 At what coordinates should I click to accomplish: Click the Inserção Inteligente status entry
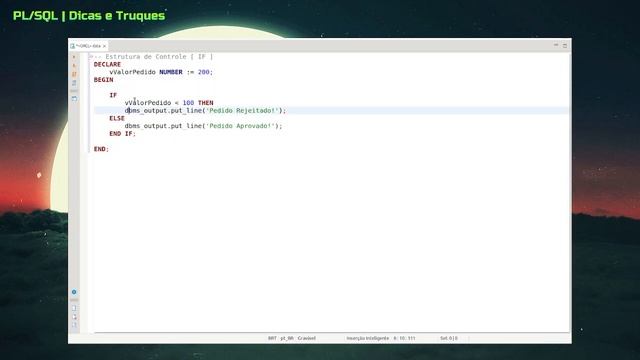click(368, 338)
